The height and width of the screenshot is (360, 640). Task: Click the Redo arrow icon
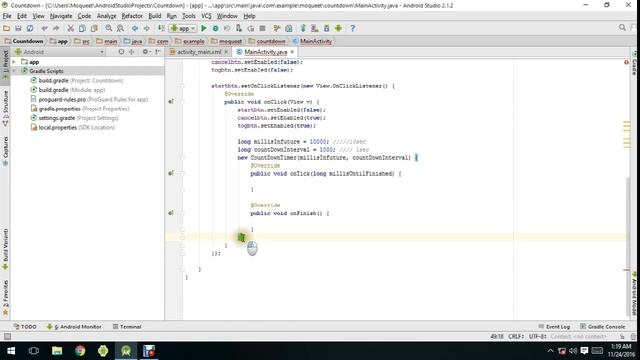pos(56,28)
